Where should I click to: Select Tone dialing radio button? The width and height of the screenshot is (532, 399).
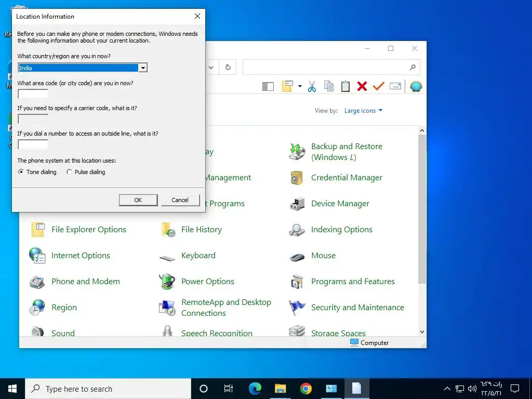pyautogui.click(x=21, y=172)
